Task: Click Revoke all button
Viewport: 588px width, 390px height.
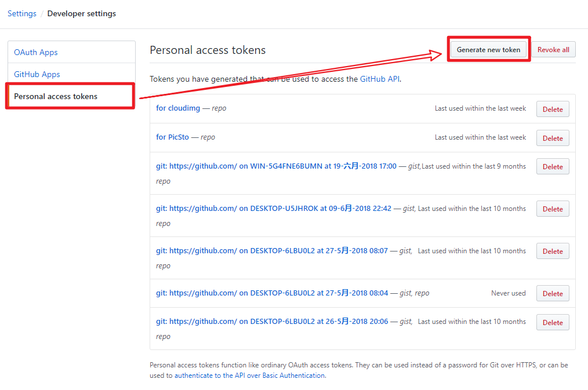Action: 553,49
